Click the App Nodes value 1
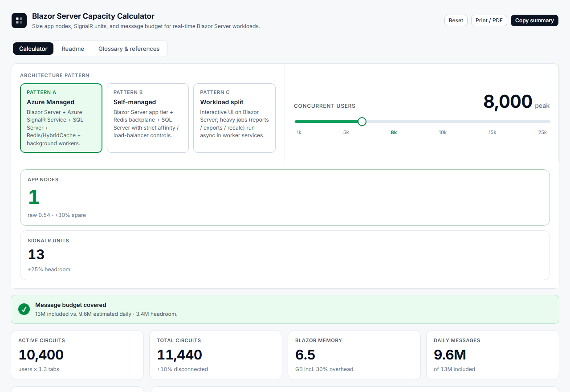This screenshot has width=570, height=392. tap(34, 197)
